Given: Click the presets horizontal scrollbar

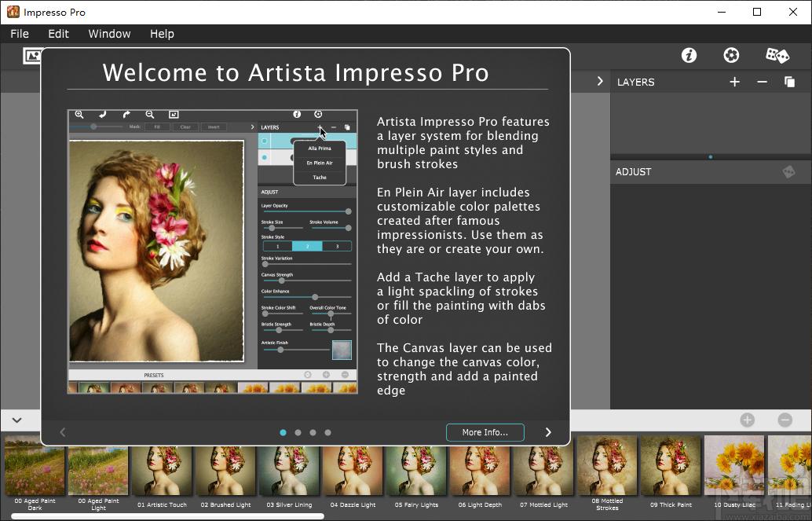Looking at the screenshot, I should (x=167, y=516).
